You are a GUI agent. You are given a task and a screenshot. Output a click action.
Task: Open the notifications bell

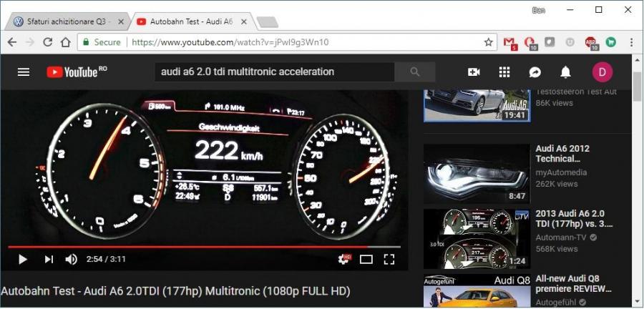coord(565,72)
